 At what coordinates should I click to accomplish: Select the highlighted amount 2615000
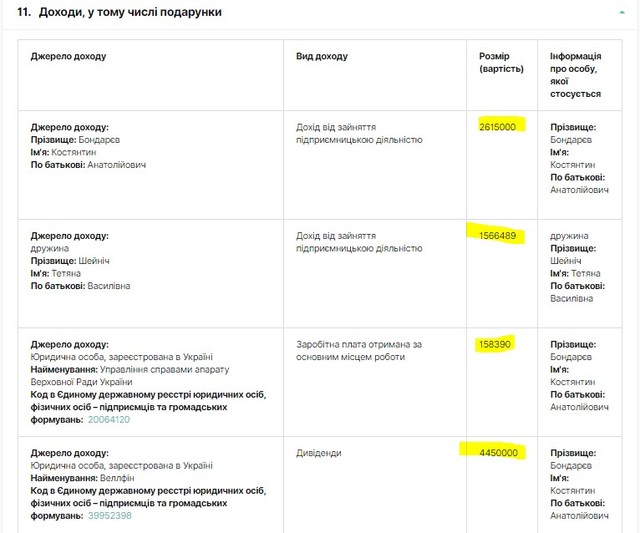[497, 127]
